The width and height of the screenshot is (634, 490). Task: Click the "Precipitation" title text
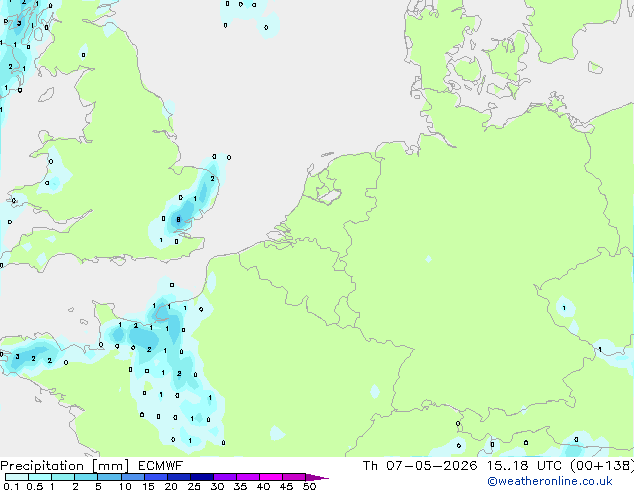pyautogui.click(x=42, y=466)
